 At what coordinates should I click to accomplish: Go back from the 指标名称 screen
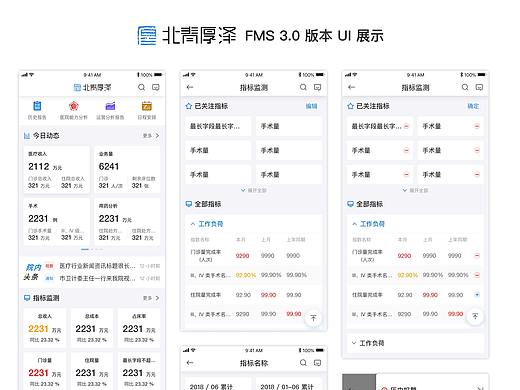pos(190,363)
